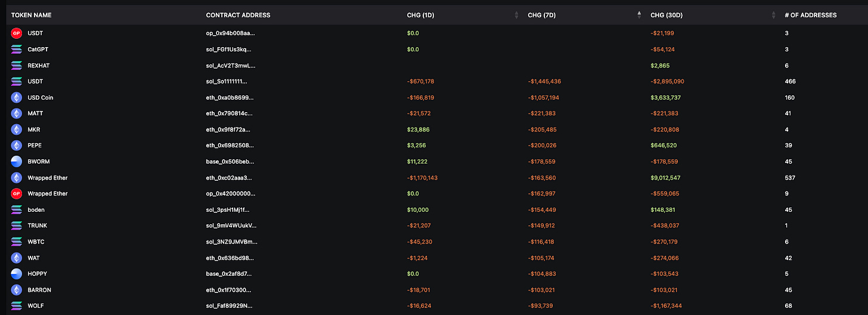Click the Base icon beside BWORM
Viewport: 868px width, 315px height.
tap(16, 162)
